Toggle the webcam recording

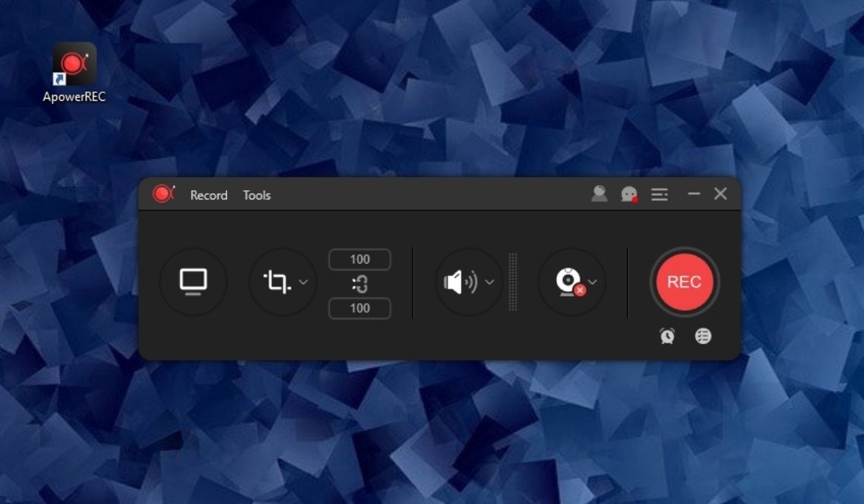(x=570, y=282)
